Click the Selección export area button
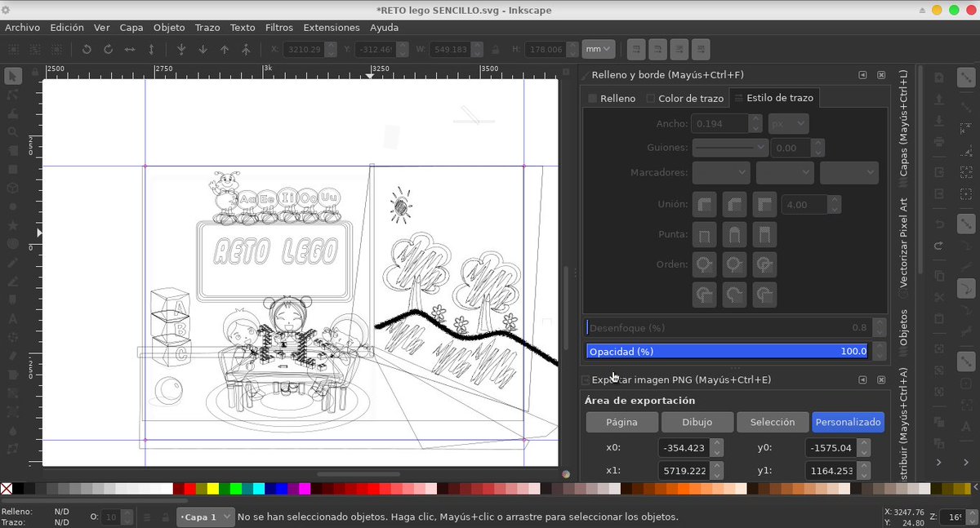This screenshot has width=980, height=528. 773,423
